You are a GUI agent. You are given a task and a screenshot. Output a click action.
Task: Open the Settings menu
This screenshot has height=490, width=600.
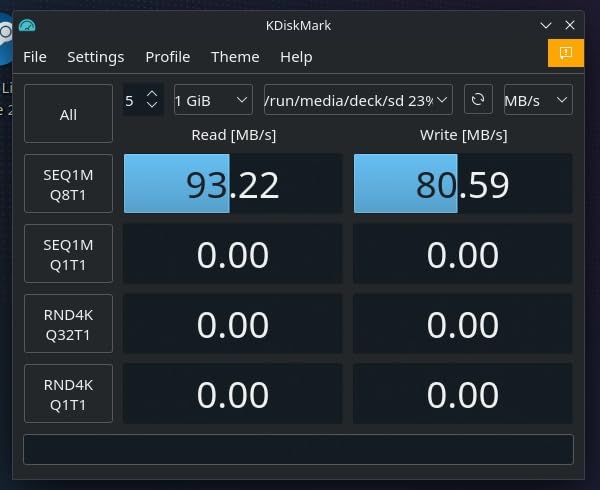[95, 57]
